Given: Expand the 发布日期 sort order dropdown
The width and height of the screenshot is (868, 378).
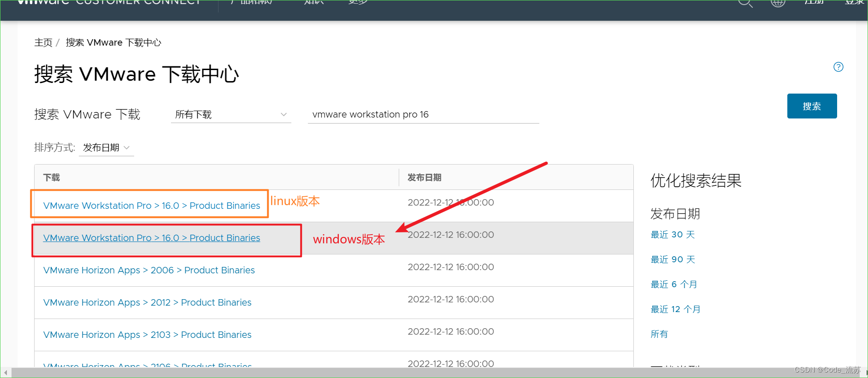Looking at the screenshot, I should point(106,148).
